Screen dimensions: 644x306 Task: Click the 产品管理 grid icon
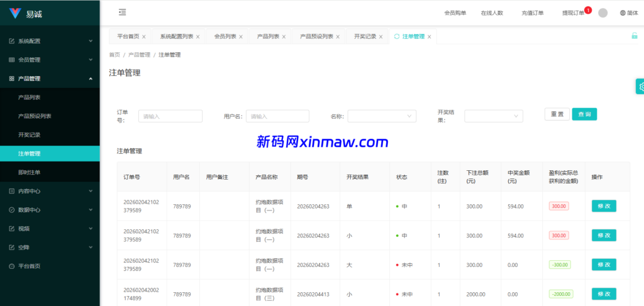(x=11, y=79)
